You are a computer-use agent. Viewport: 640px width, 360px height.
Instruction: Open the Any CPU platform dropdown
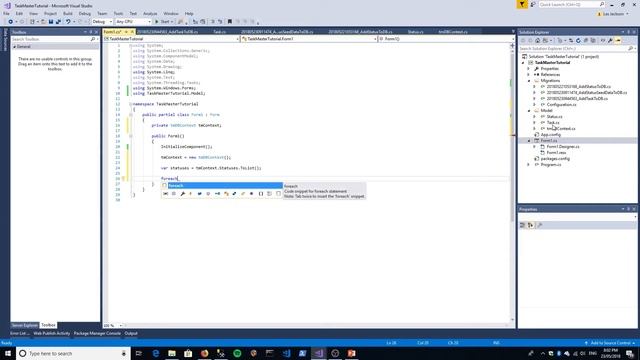133,22
